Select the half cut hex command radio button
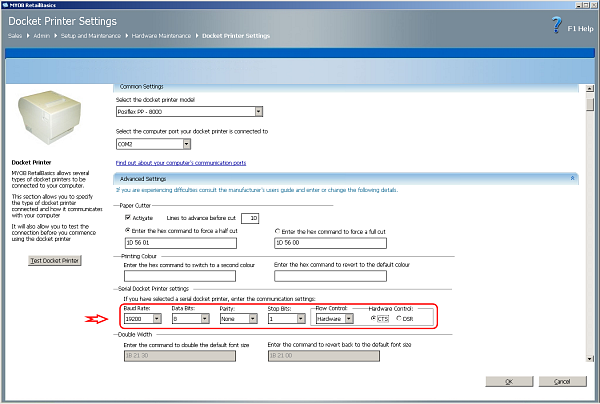Image resolution: width=600 pixels, height=404 pixels. click(x=125, y=231)
